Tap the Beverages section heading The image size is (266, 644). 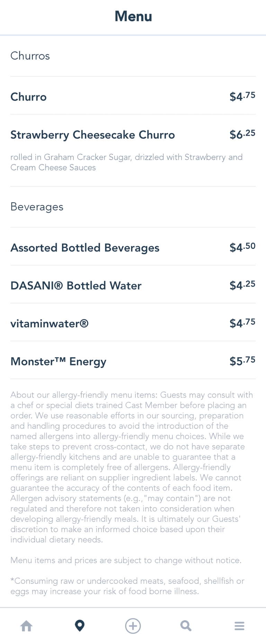point(37,207)
